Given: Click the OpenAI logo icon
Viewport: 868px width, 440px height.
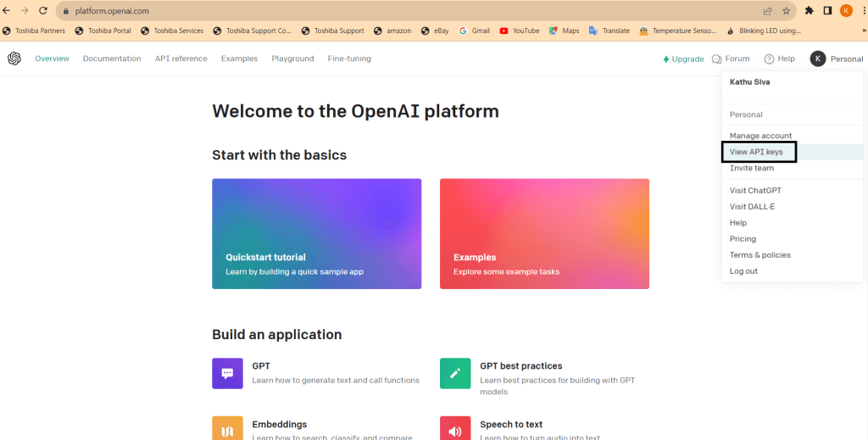Looking at the screenshot, I should click(14, 58).
